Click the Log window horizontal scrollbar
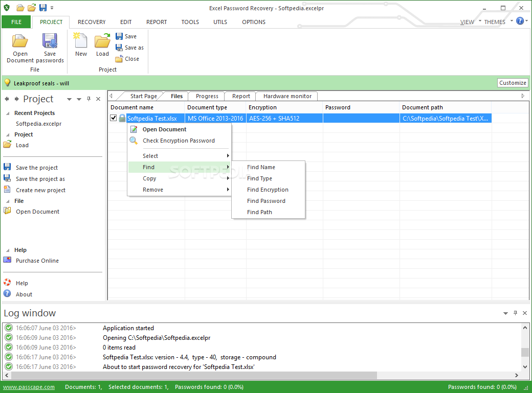Image resolution: width=532 pixels, height=393 pixels. (x=194, y=375)
